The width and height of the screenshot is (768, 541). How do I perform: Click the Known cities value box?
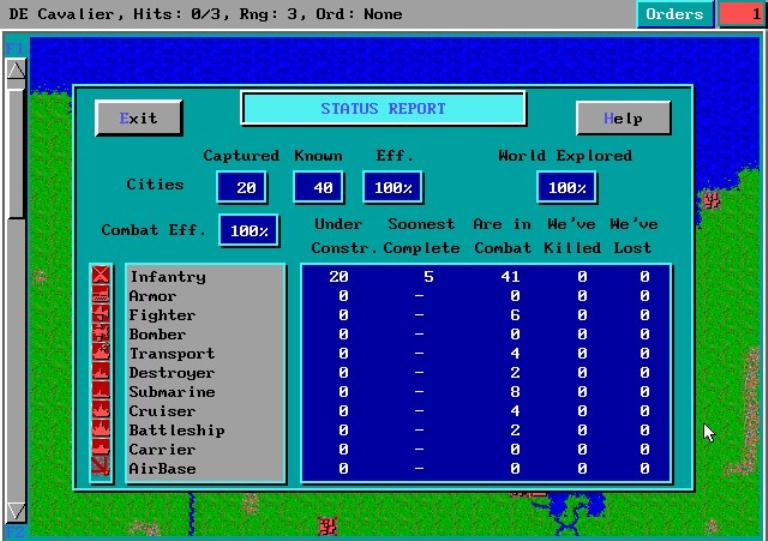[318, 186]
